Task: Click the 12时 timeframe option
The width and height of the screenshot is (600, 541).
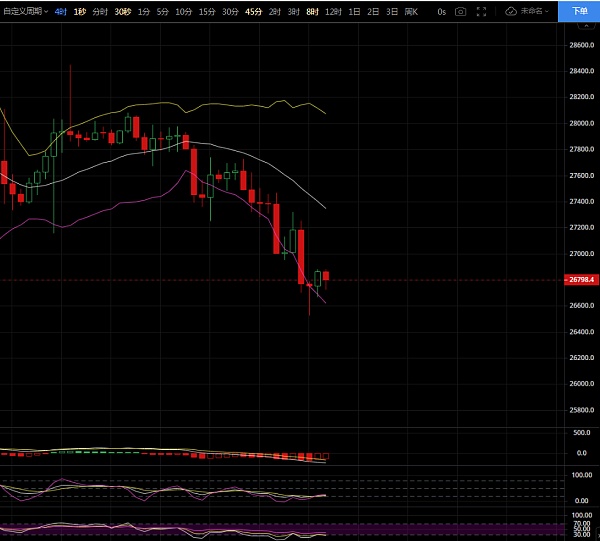Action: click(332, 11)
